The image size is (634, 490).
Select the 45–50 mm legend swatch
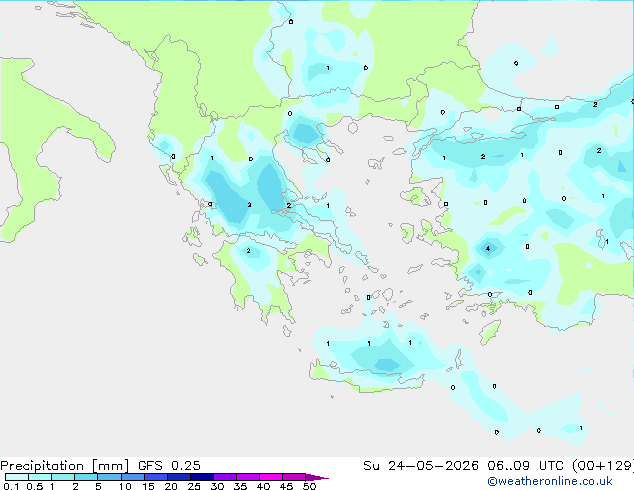pyautogui.click(x=294, y=477)
